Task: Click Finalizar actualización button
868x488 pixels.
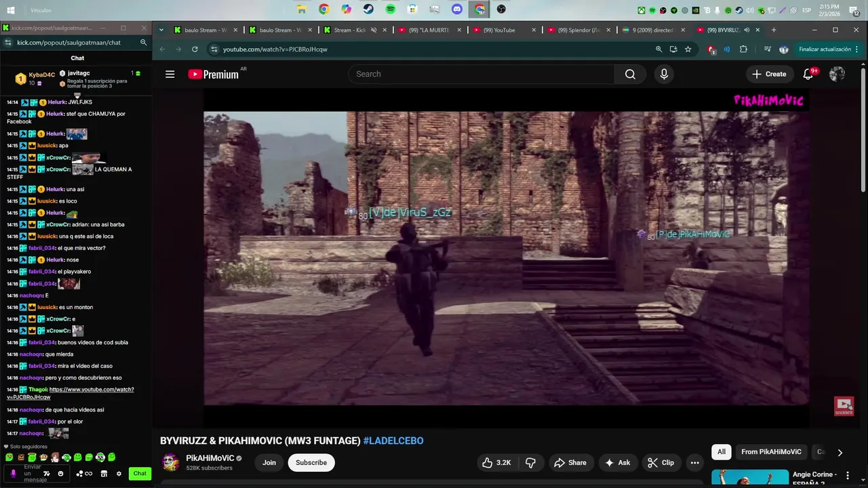Action: tap(824, 49)
